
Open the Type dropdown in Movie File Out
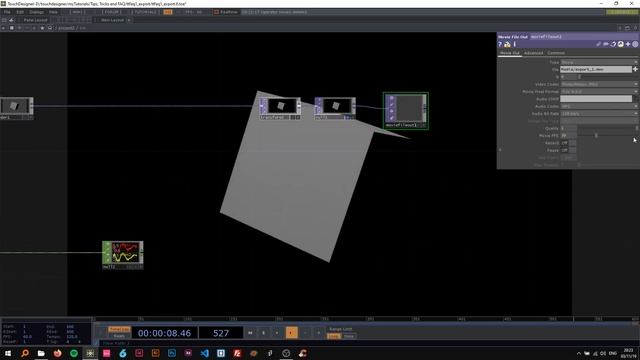(599, 62)
